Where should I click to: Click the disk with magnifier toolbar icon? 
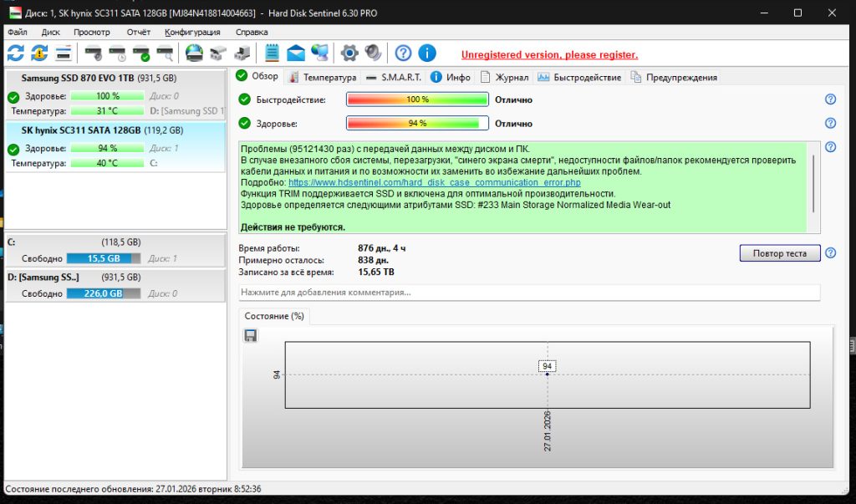tap(165, 53)
